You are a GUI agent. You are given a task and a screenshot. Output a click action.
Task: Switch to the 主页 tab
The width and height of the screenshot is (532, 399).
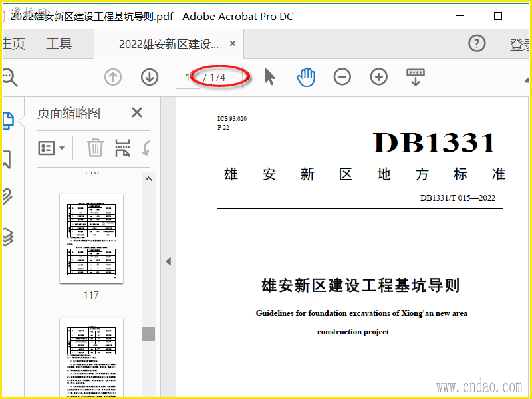point(13,44)
